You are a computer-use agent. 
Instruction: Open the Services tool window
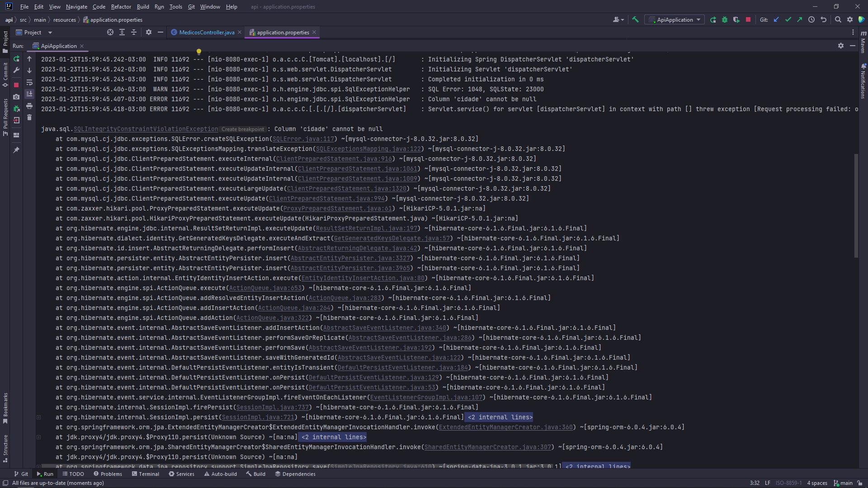tap(182, 474)
